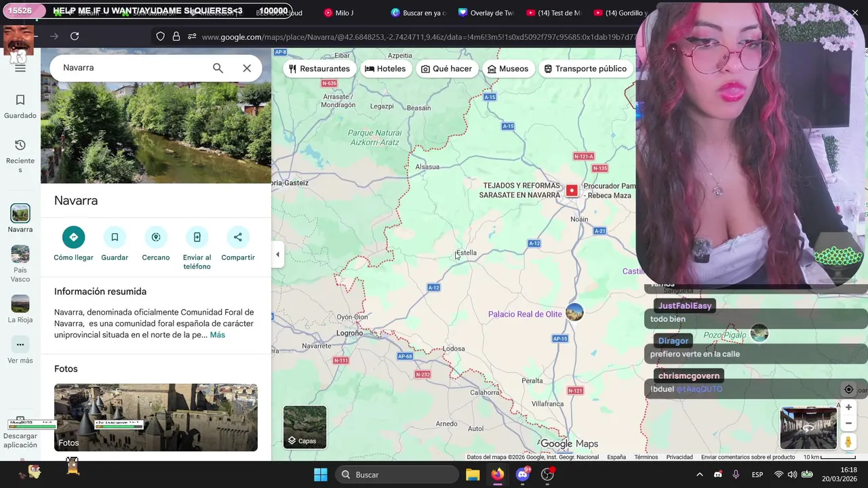Click the taskbar volume speaker icon
Screen dimensions: 868x488
click(x=792, y=474)
